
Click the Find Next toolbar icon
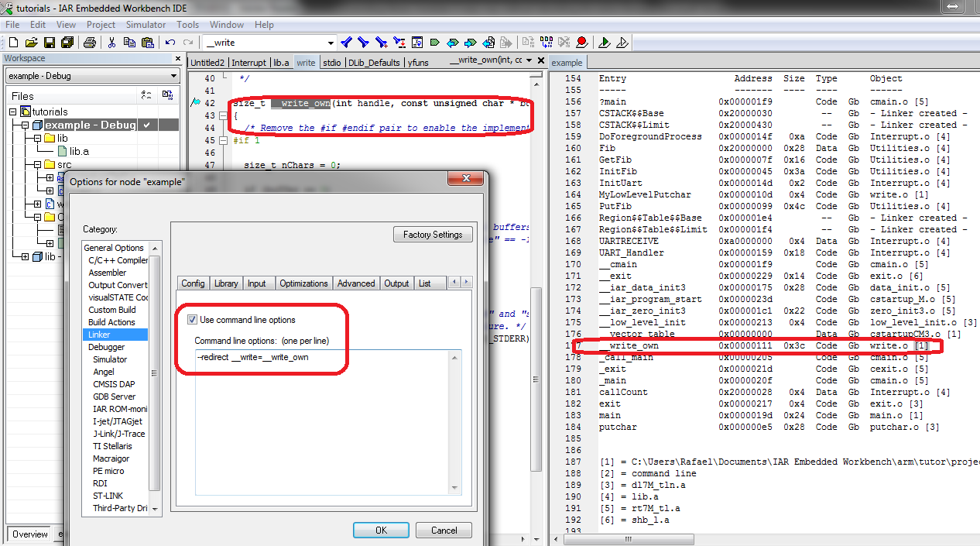click(x=364, y=43)
